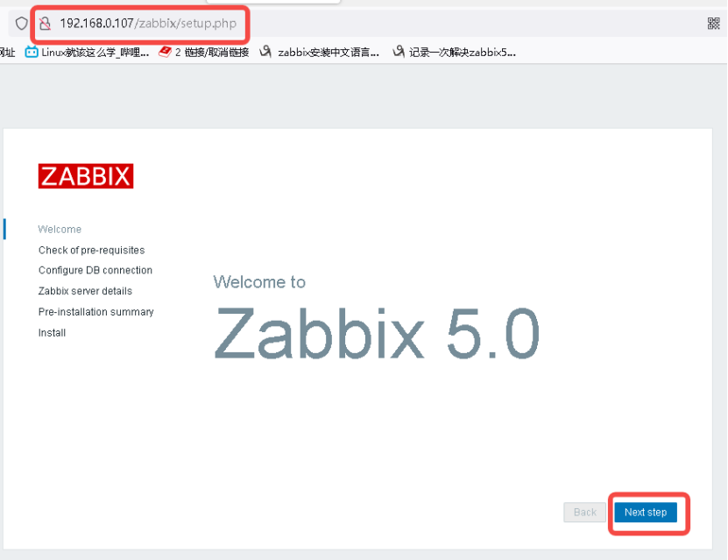Select Pre-installation summary step
Viewport: 728px width, 560px height.
(x=96, y=312)
